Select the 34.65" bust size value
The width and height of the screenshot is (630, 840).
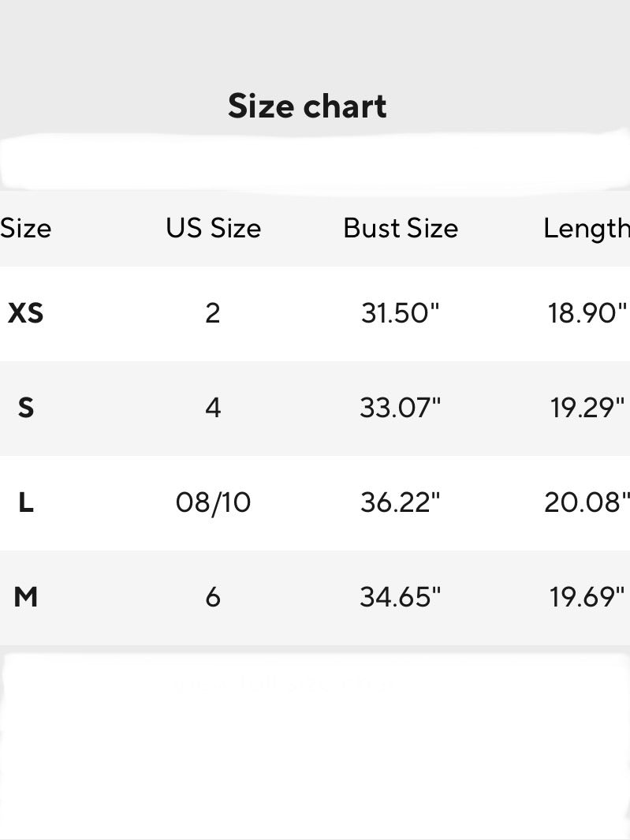pyautogui.click(x=400, y=597)
